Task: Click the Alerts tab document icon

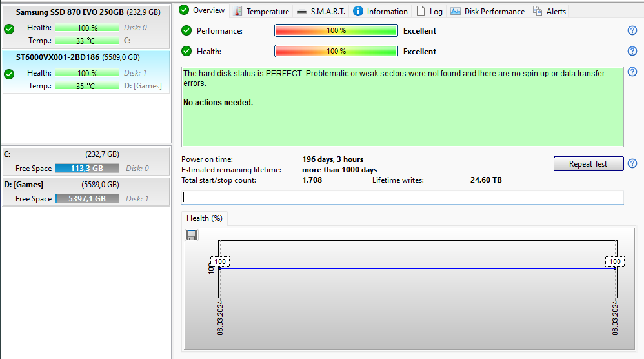Action: tap(538, 11)
